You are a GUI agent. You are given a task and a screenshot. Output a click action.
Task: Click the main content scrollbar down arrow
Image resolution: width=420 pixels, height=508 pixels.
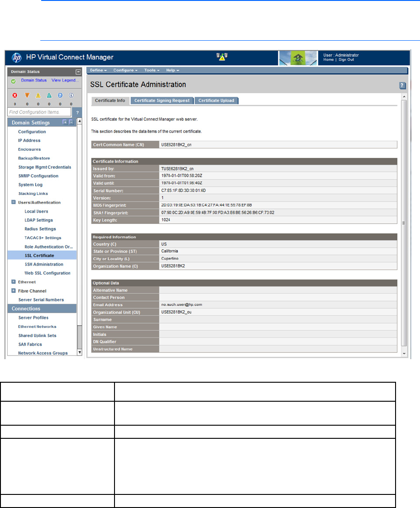pos(404,353)
